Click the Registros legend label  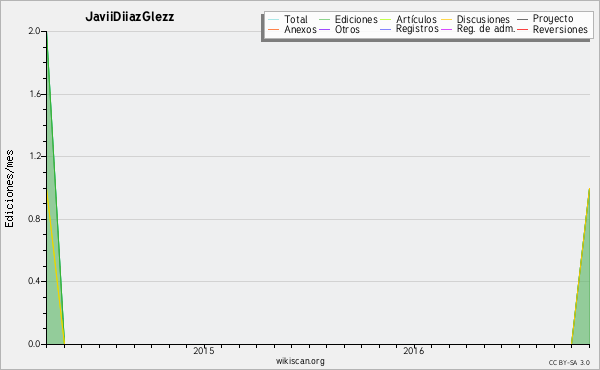pyautogui.click(x=417, y=29)
